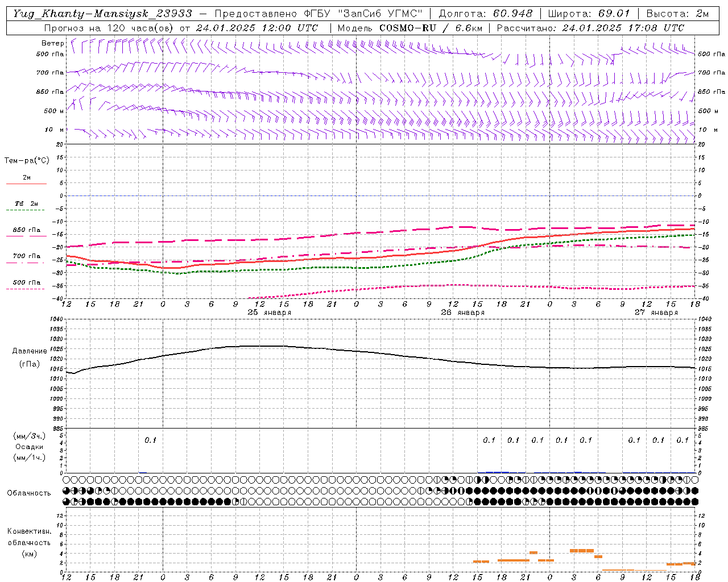Click the line sample under 700 гПа temperature legend
The image size is (728, 582).
[25, 263]
